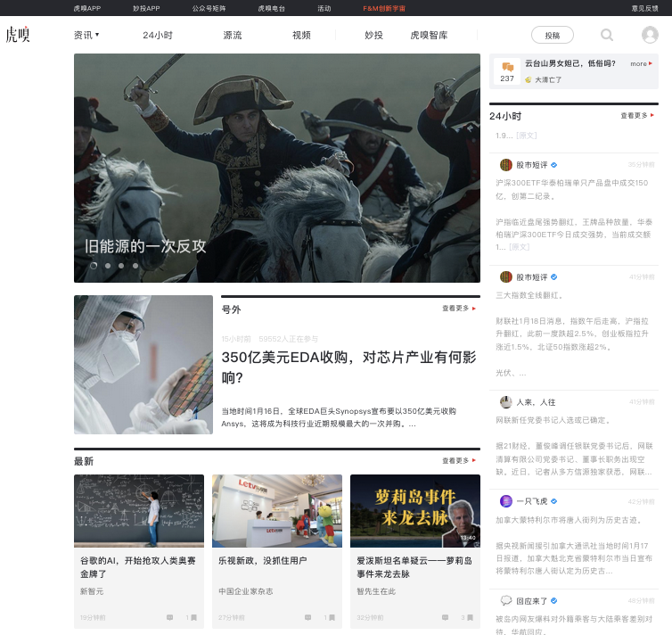Open the 源流 nav item
672x635 pixels.
(x=233, y=35)
